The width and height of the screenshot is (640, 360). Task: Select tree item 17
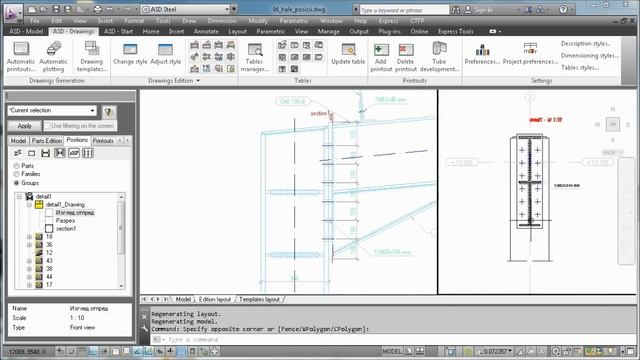[x=49, y=285]
